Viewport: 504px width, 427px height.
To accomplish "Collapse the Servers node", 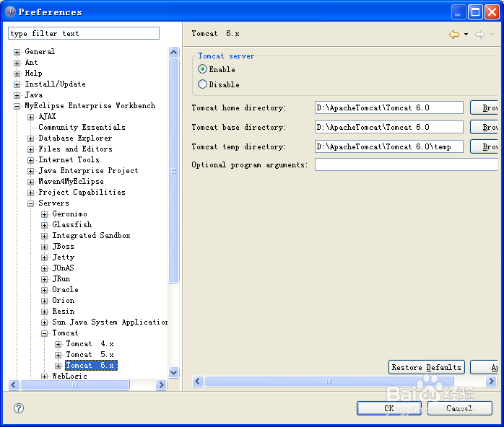I will 30,203.
